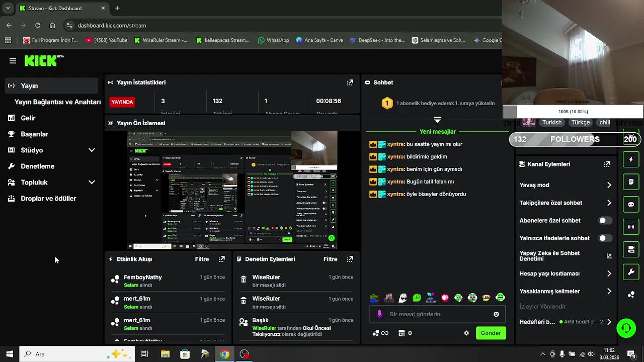Open chat settings gear icon

pos(466,333)
